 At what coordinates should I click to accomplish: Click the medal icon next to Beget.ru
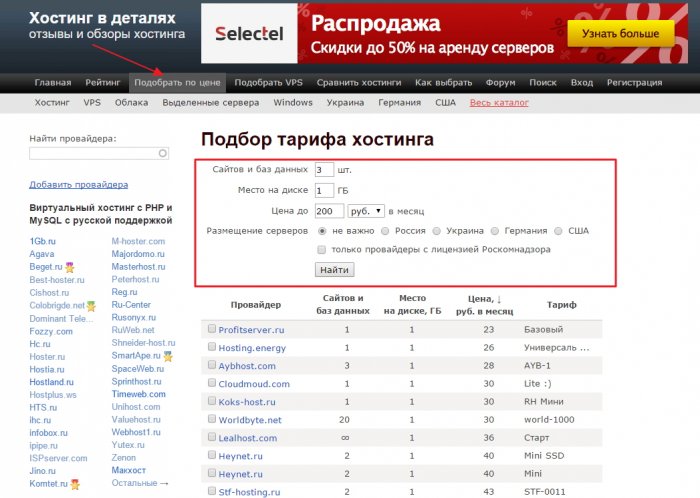pyautogui.click(x=70, y=267)
